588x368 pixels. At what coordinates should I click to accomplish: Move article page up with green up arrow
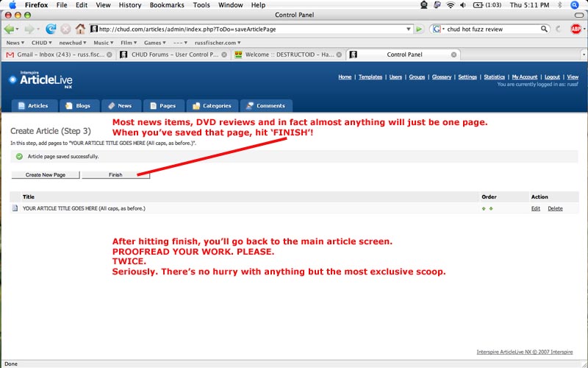[484, 208]
